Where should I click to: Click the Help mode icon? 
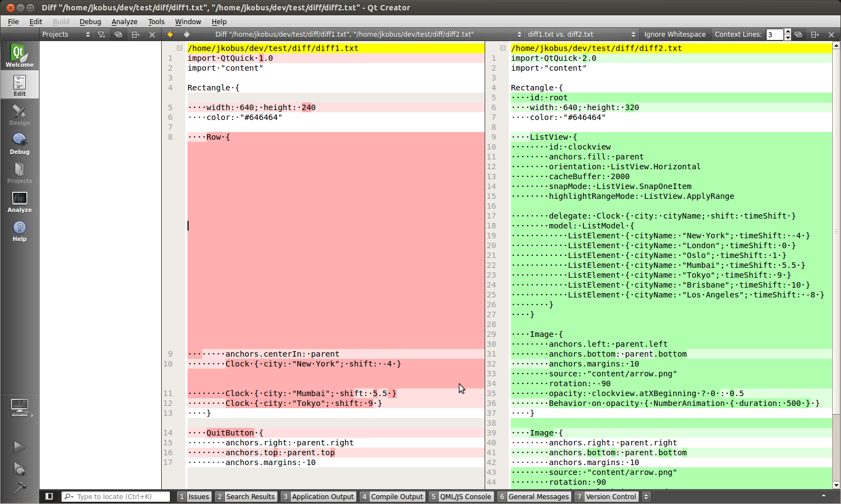pos(20,231)
